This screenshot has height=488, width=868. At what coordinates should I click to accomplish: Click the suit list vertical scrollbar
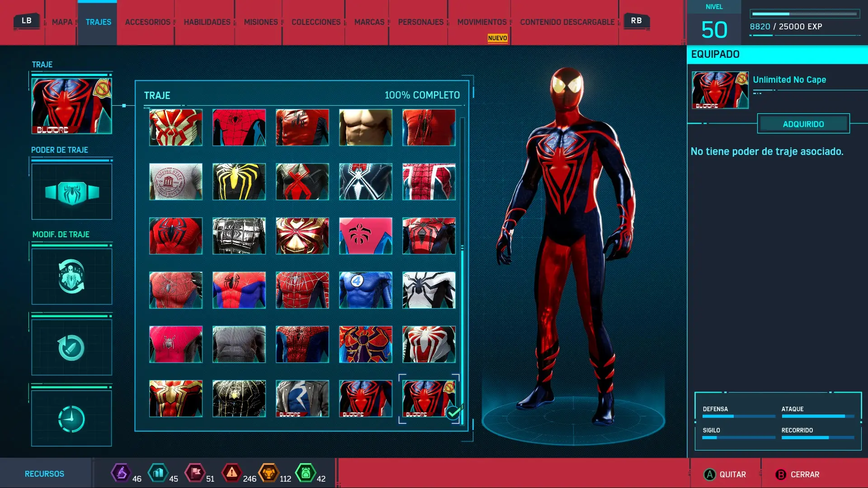[462, 271]
